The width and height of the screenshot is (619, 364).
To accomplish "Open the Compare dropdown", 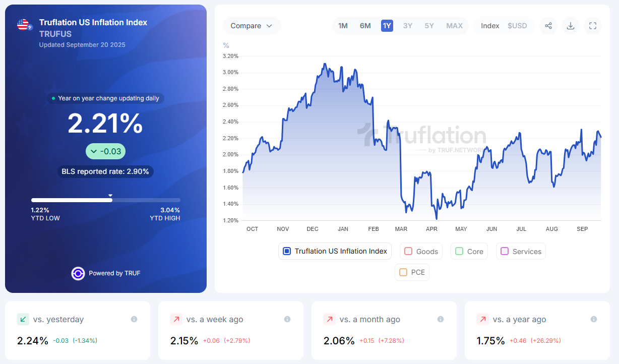I will click(252, 26).
